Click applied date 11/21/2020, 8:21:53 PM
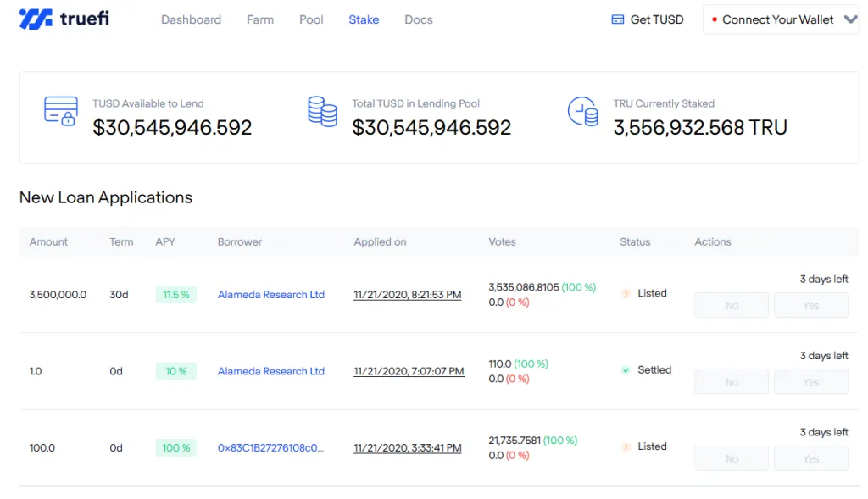 408,294
